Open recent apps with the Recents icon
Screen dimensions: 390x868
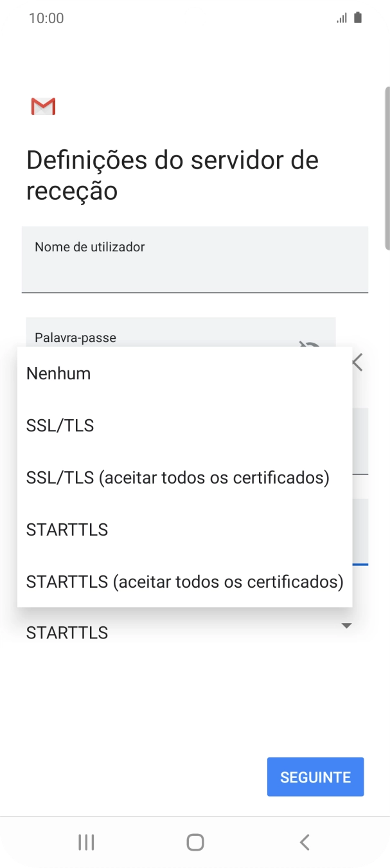point(85,841)
